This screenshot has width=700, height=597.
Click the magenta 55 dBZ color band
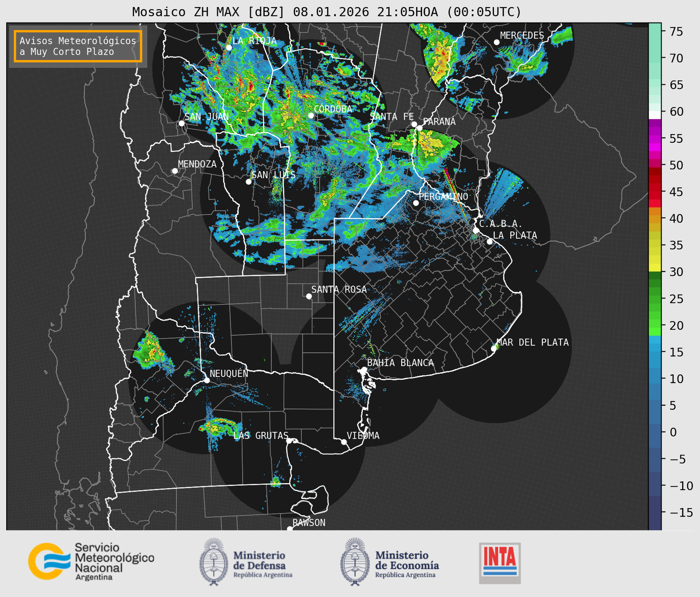tap(655, 139)
